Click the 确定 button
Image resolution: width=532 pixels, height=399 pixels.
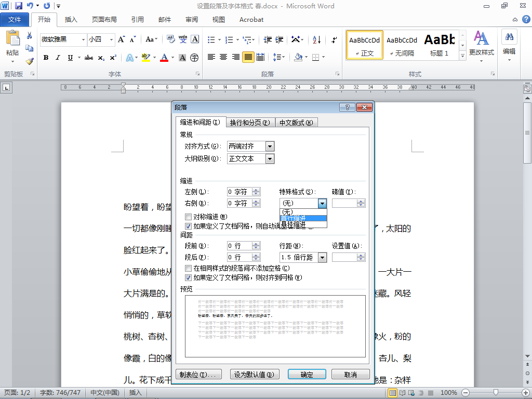tap(307, 375)
